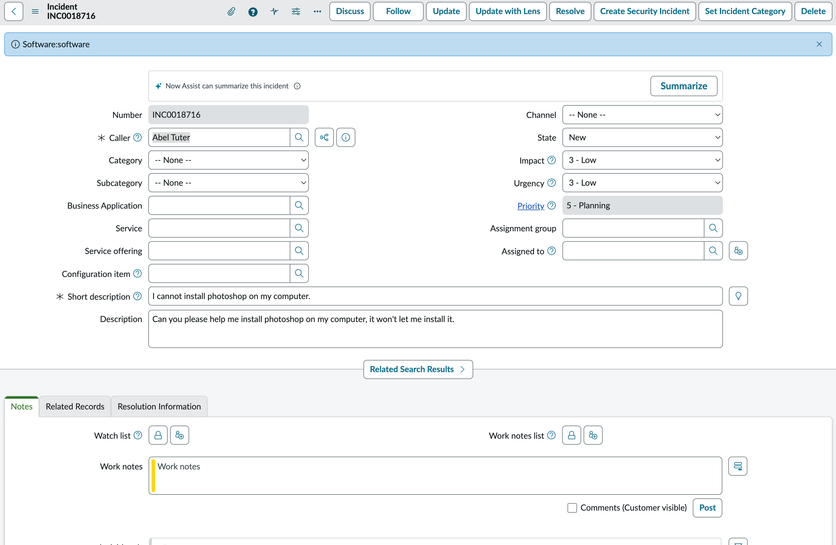Click the activity stream pulse icon
Viewport: 836px width, 545px height.
click(274, 12)
